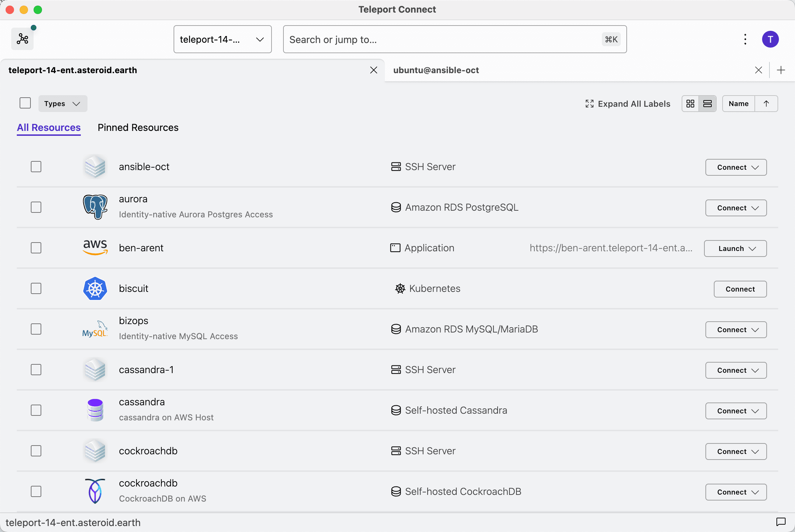
Task: Switch to the ubuntu@ansible-oct tab
Action: pos(436,70)
